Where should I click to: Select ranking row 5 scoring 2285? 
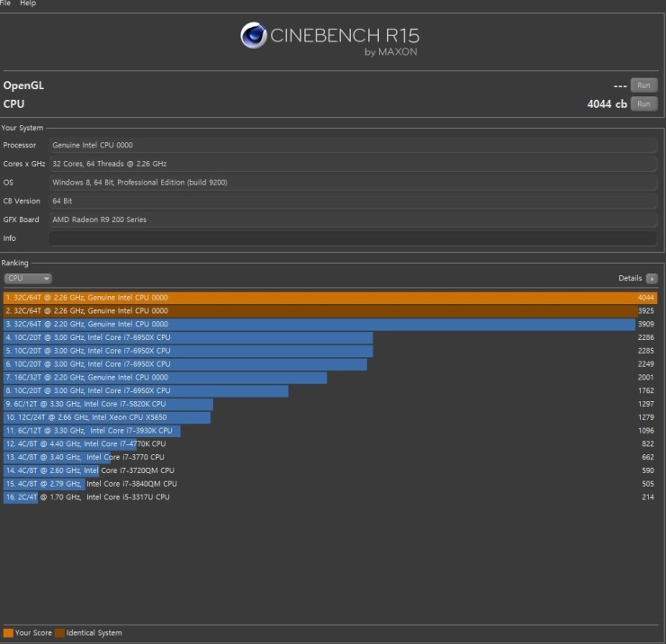(x=330, y=351)
